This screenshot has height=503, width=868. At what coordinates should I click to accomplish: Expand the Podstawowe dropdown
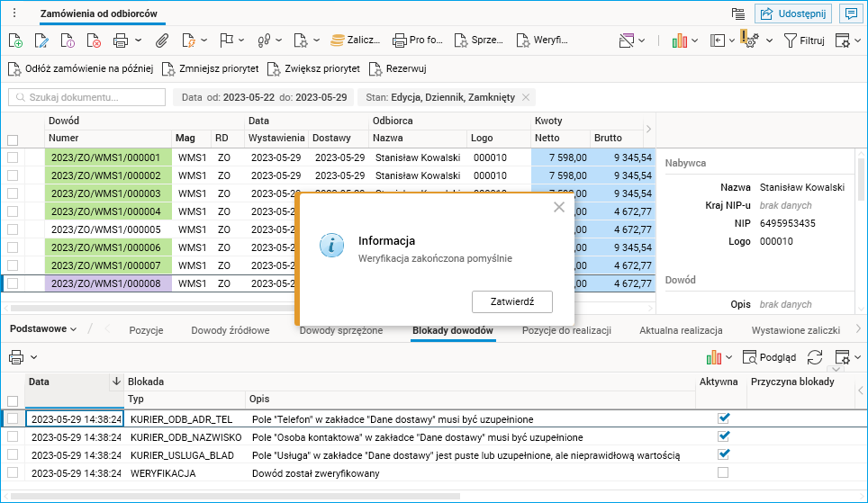43,329
